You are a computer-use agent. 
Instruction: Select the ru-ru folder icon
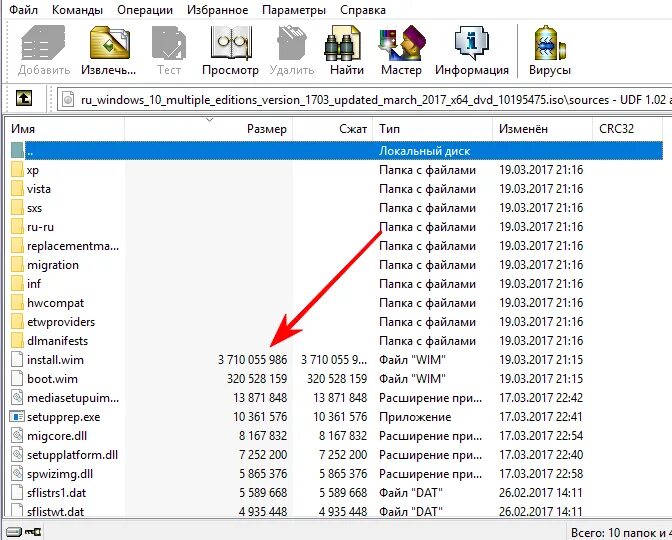tap(17, 227)
